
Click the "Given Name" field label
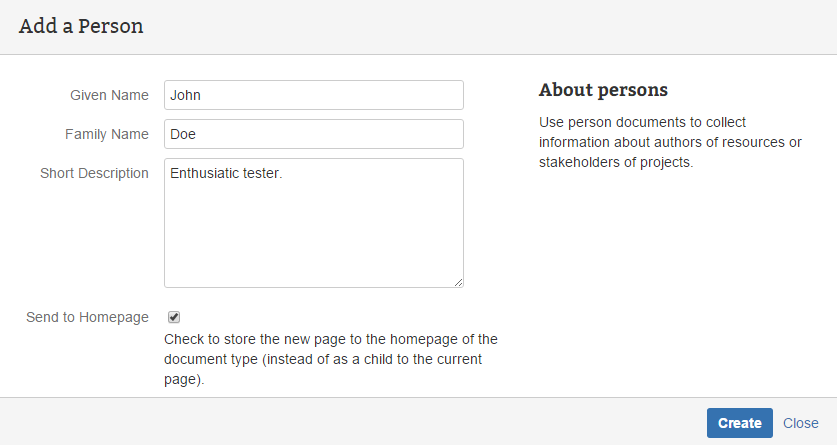(109, 96)
